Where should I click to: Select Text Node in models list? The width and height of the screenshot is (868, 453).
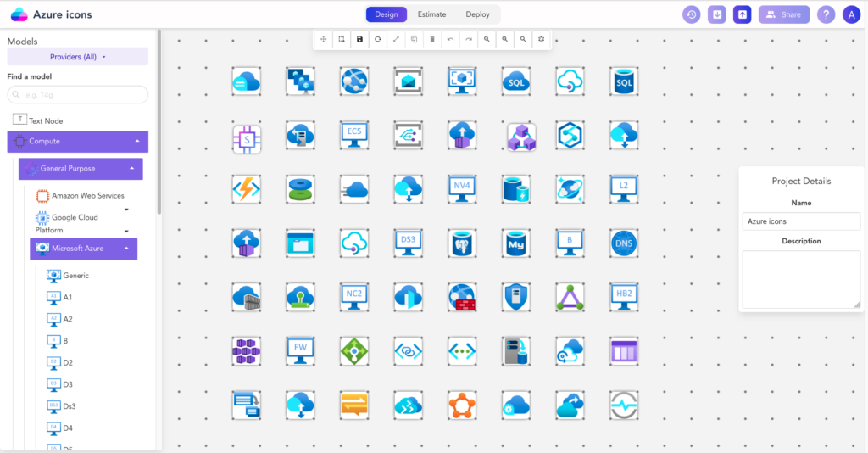point(38,120)
